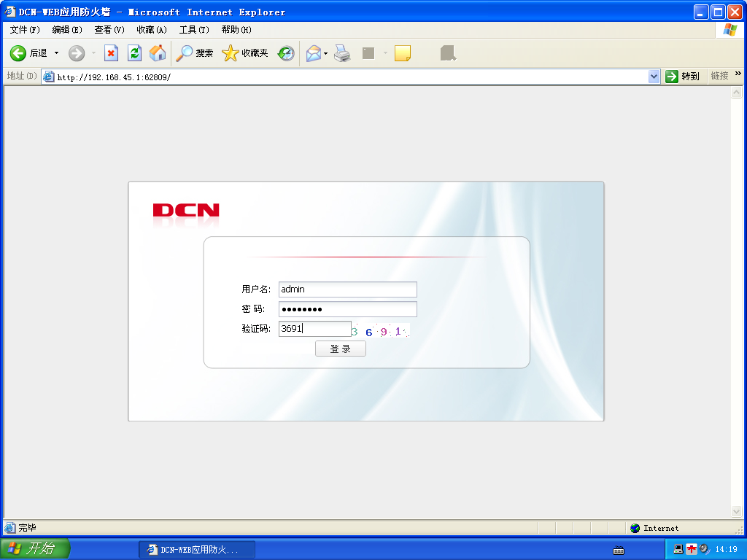This screenshot has width=747, height=560.
Task: Expand the Links bar chevron
Action: 738,74
